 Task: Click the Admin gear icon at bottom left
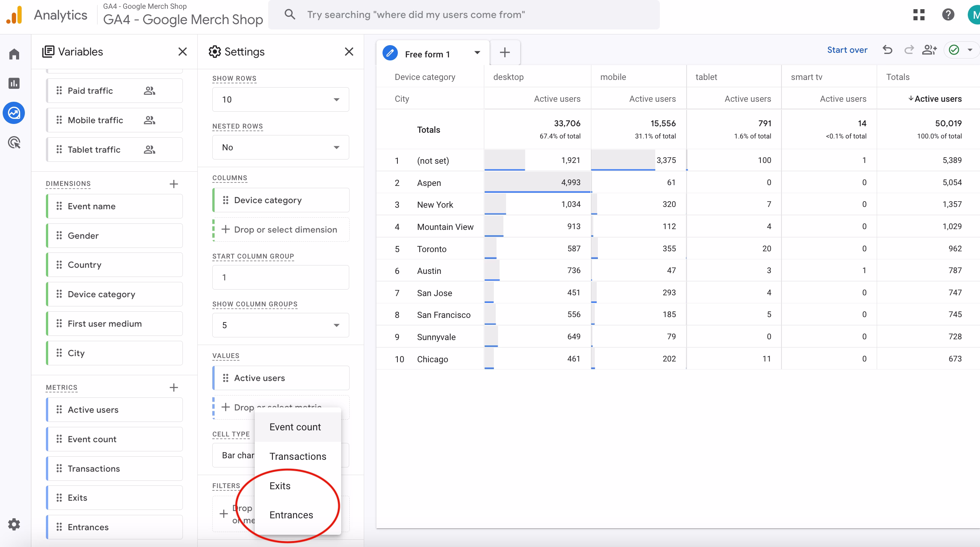14,524
